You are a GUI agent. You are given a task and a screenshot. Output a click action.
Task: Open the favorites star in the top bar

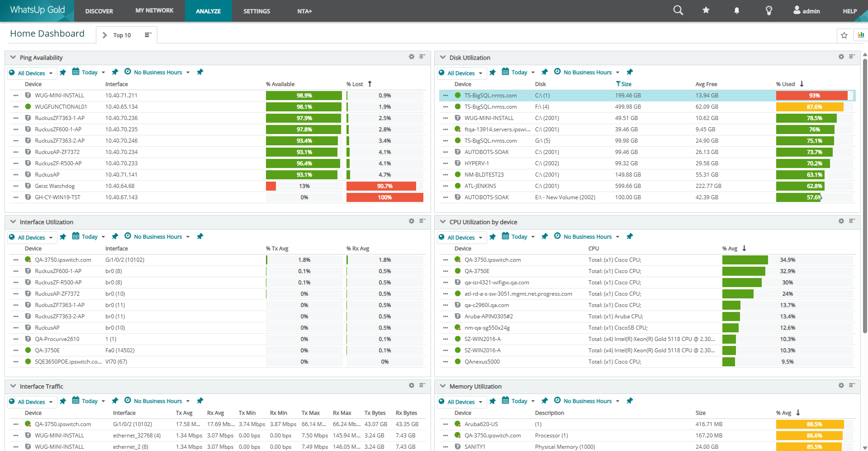[x=706, y=10]
